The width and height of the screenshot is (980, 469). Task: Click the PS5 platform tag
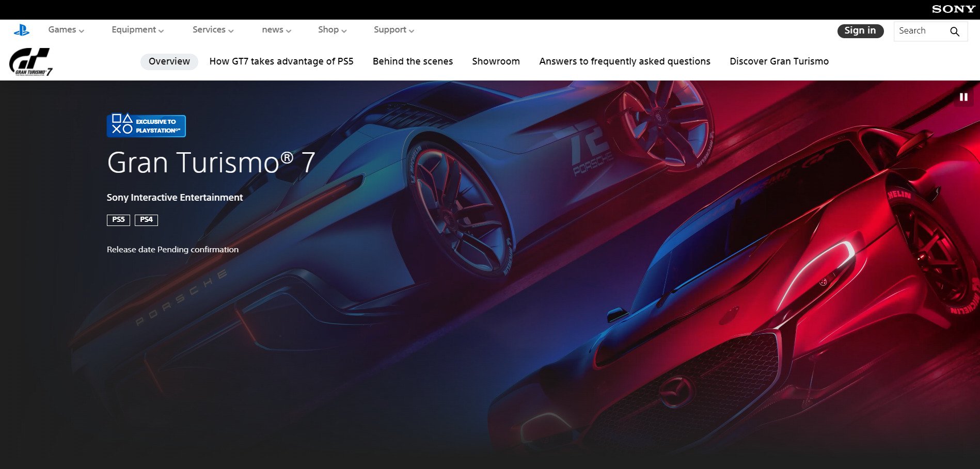(x=118, y=220)
